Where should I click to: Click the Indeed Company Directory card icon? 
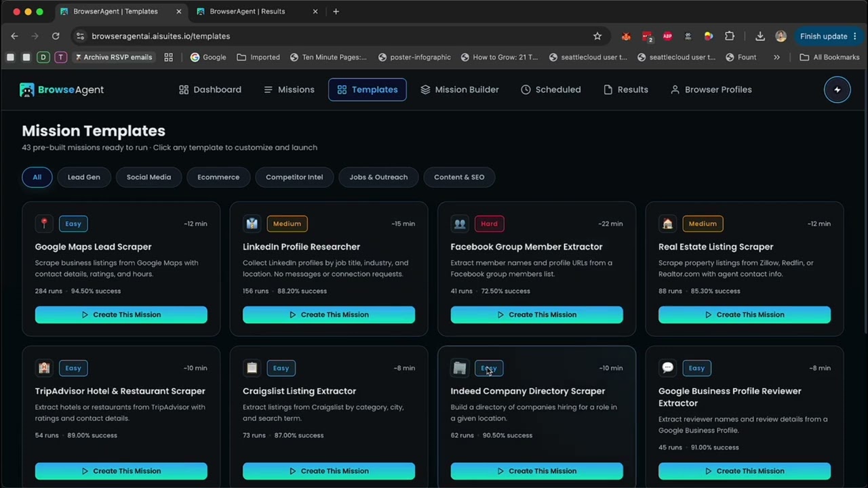tap(460, 368)
